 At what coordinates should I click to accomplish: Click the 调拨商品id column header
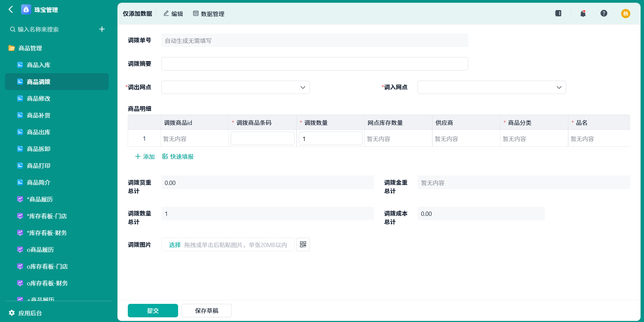coord(195,123)
